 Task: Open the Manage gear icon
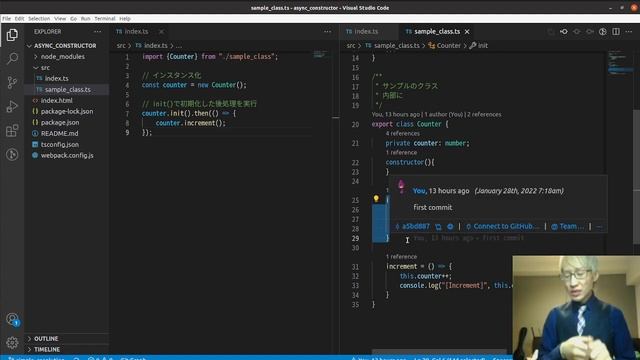click(12, 342)
